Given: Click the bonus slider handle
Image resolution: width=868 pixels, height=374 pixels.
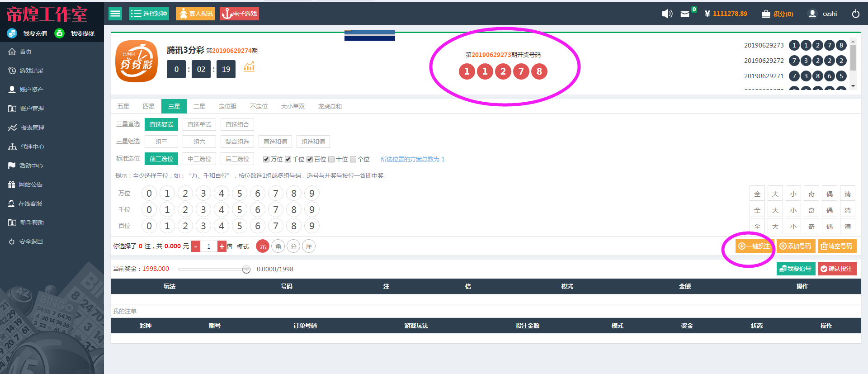Looking at the screenshot, I should point(246,270).
